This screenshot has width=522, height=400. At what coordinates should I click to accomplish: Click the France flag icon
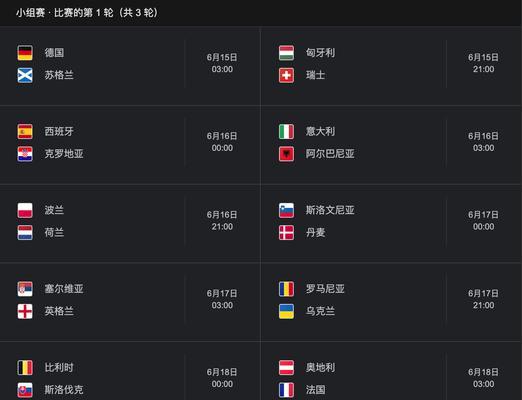pyautogui.click(x=286, y=390)
